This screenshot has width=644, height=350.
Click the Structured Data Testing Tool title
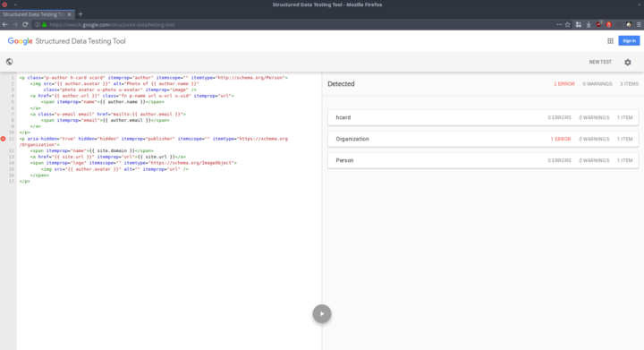[80, 41]
